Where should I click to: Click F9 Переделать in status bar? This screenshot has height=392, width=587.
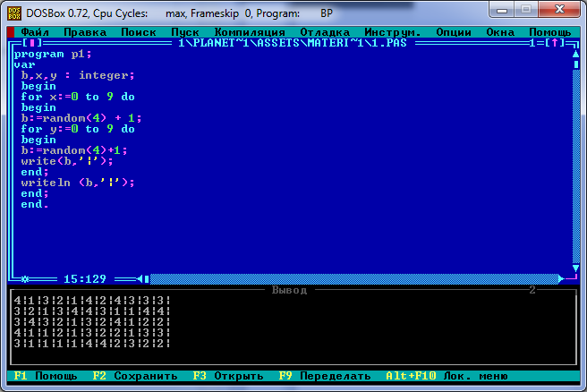click(324, 376)
